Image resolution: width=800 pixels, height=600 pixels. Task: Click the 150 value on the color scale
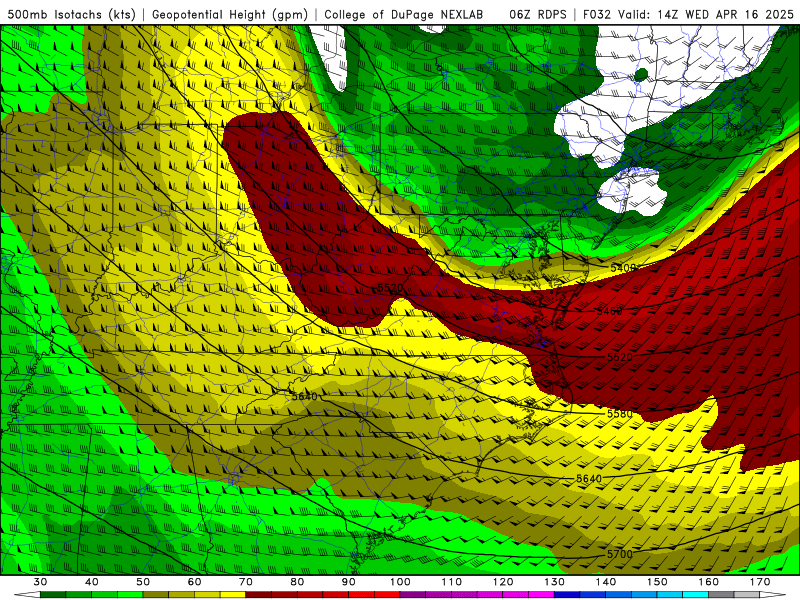(658, 582)
